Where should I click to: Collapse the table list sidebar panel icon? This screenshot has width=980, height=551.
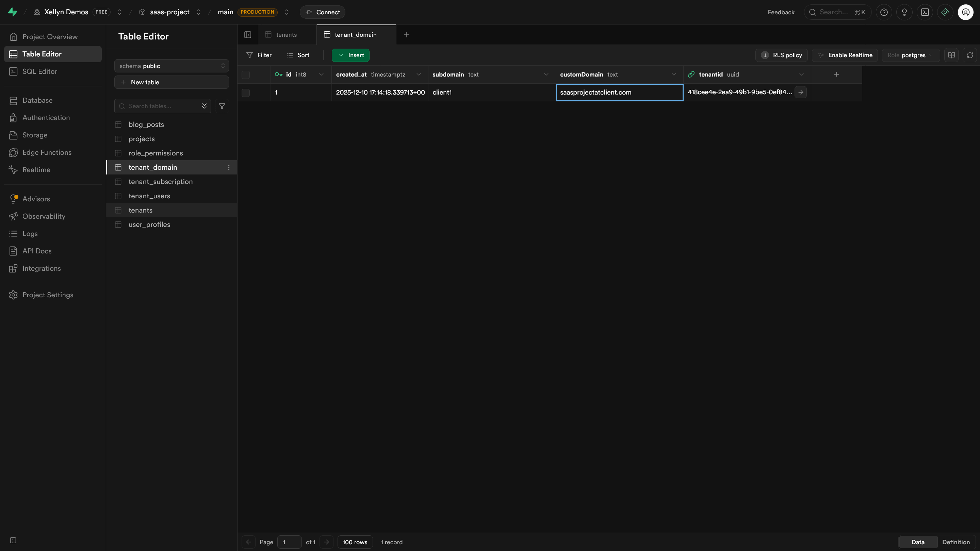pyautogui.click(x=248, y=35)
